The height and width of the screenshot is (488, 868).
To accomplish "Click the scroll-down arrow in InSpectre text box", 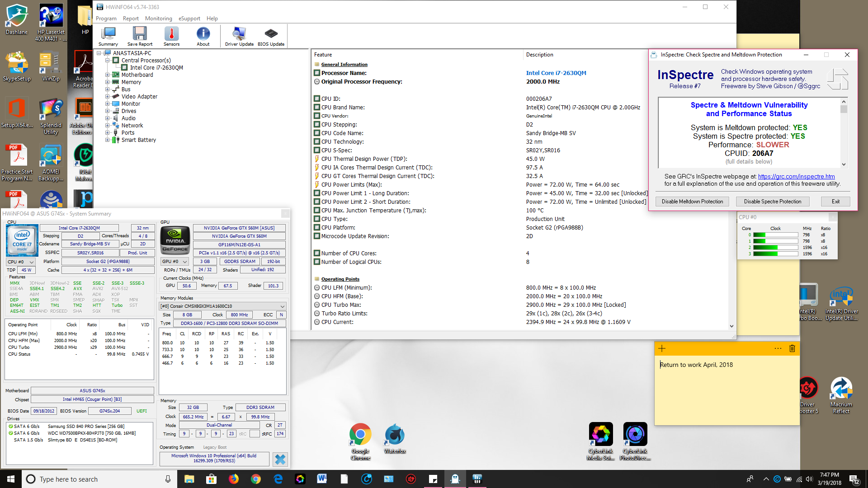I will (844, 164).
